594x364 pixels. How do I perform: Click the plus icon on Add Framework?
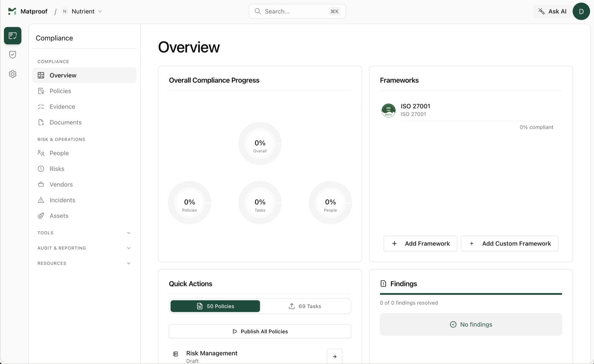(x=395, y=243)
